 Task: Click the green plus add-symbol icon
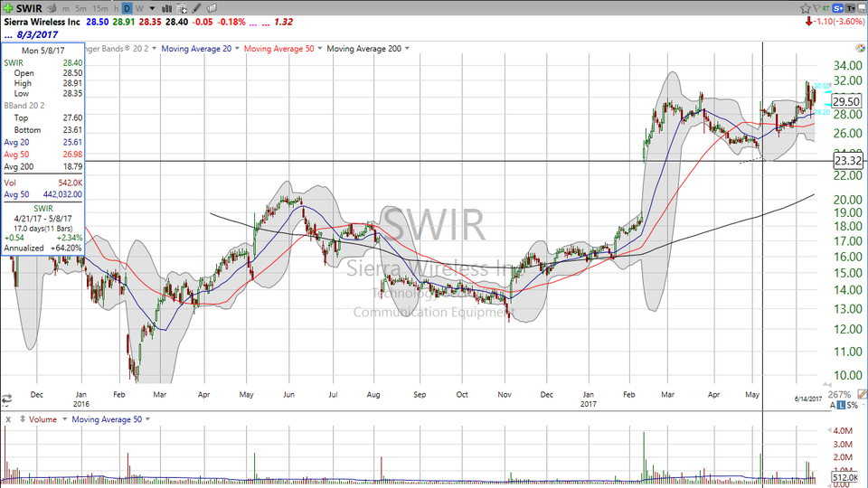coord(8,8)
